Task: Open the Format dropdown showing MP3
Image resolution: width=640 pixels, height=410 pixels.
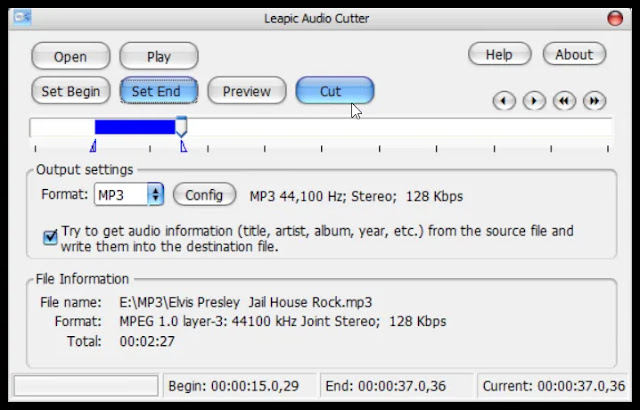Action: (x=129, y=195)
